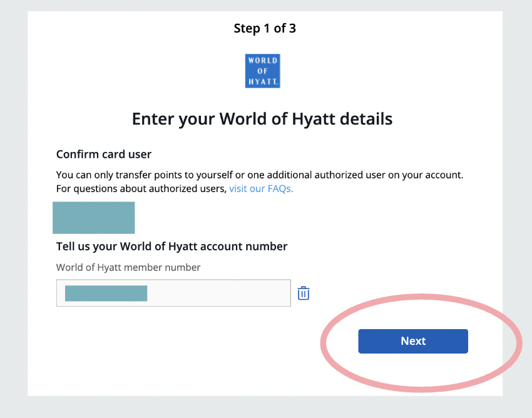
Task: Open the 'visit our FAQs' link
Action: [261, 188]
